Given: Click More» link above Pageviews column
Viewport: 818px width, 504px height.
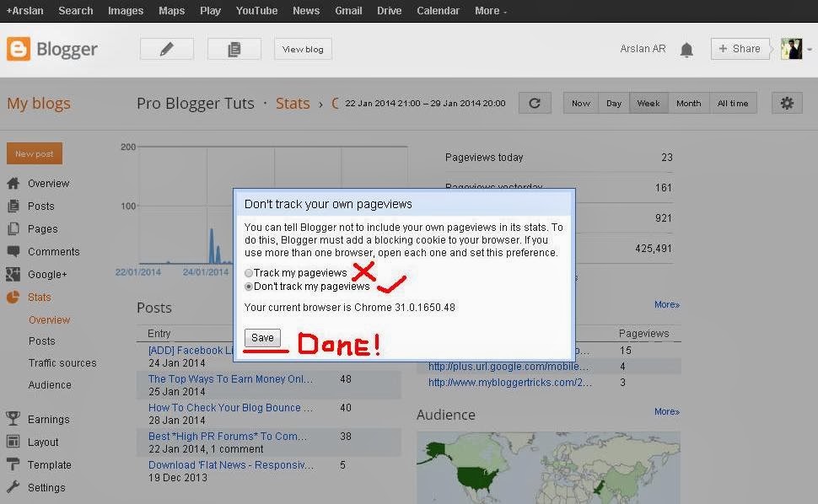Looking at the screenshot, I should click(667, 304).
